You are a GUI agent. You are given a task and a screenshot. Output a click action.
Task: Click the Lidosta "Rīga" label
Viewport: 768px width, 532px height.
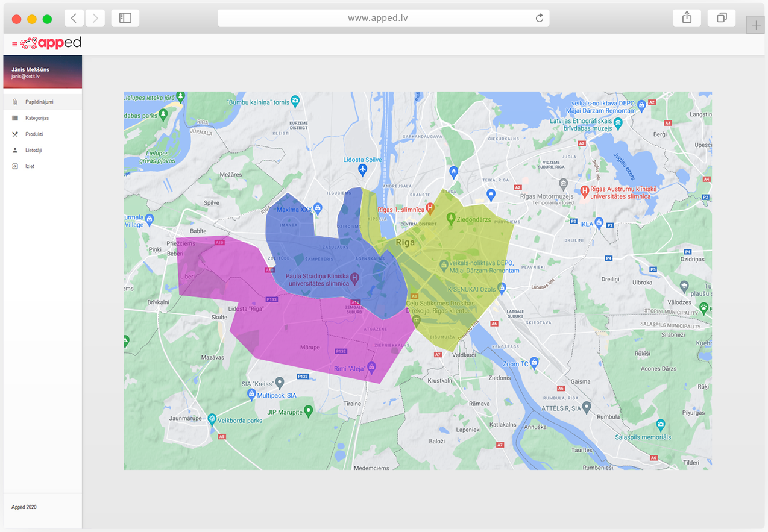coord(247,309)
